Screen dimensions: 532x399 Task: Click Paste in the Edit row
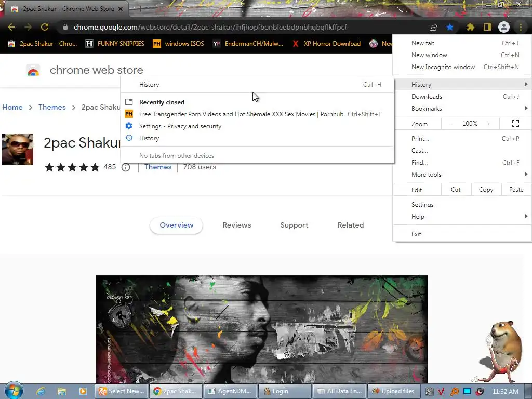[x=516, y=190]
